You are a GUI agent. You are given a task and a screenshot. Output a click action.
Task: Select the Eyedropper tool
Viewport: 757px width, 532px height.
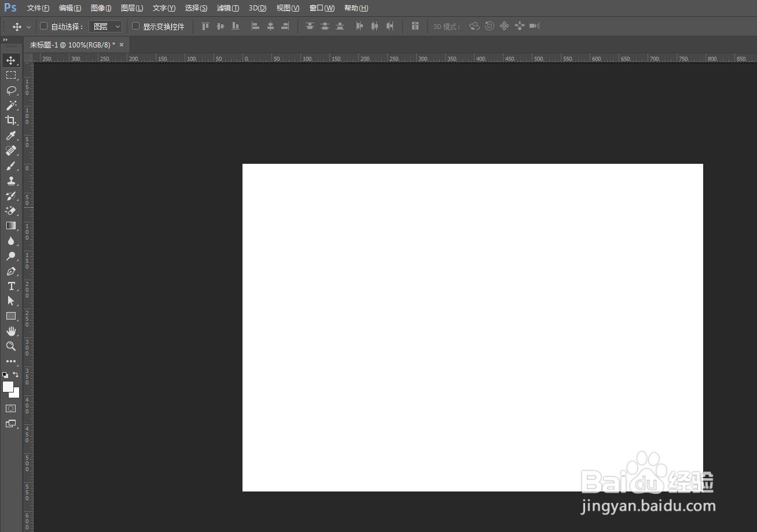coord(11,135)
